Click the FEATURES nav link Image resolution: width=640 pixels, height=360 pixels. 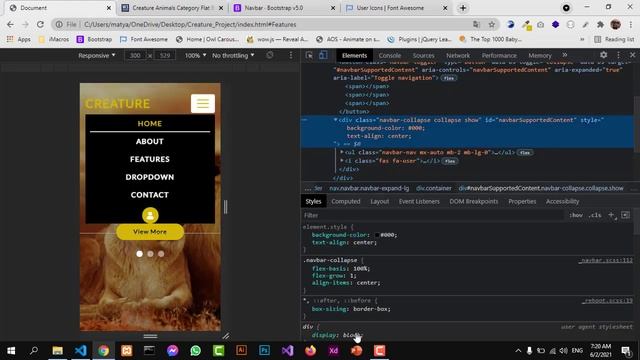tap(150, 159)
